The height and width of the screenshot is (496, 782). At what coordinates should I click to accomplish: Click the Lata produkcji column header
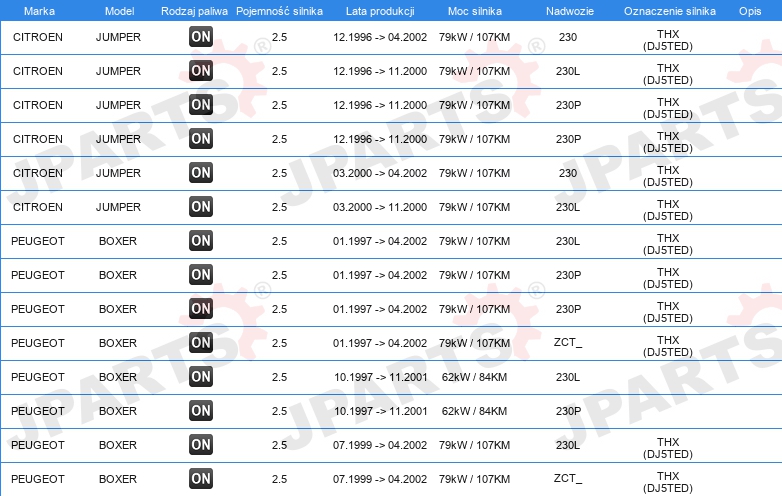380,11
